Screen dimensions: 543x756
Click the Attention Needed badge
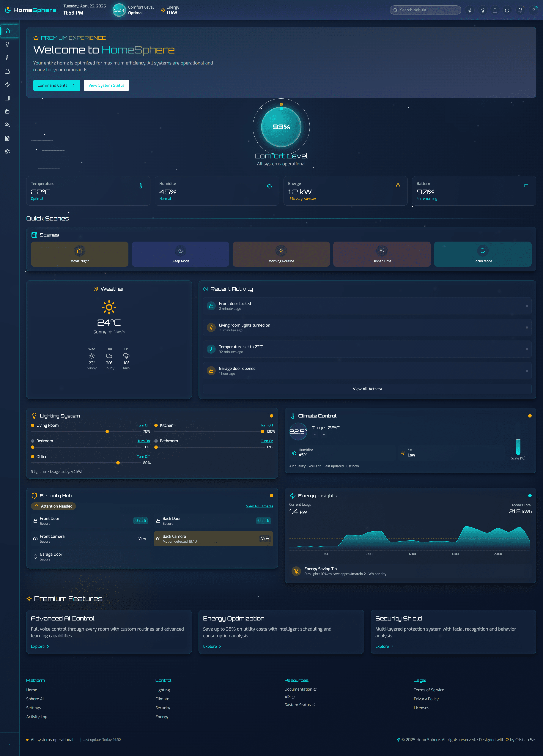53,506
